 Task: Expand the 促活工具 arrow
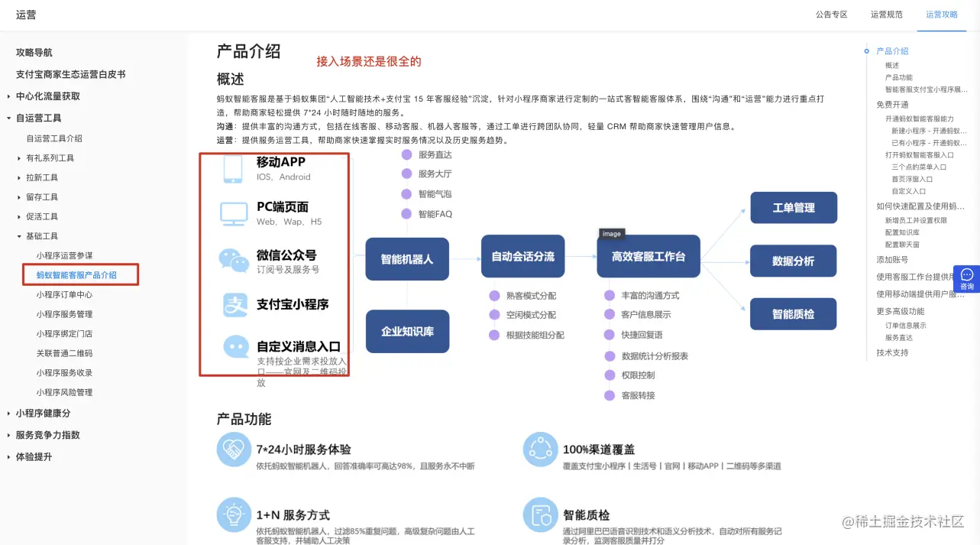pos(19,216)
